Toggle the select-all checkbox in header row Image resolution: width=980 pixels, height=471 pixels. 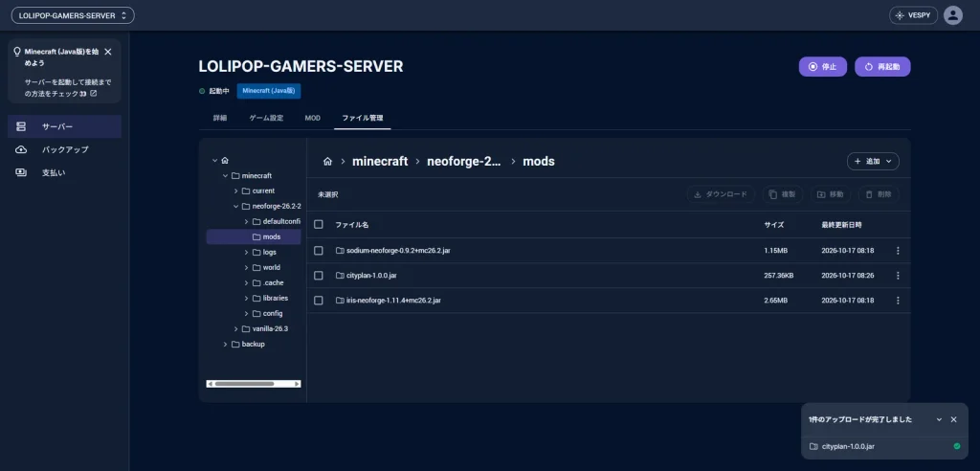pyautogui.click(x=319, y=225)
